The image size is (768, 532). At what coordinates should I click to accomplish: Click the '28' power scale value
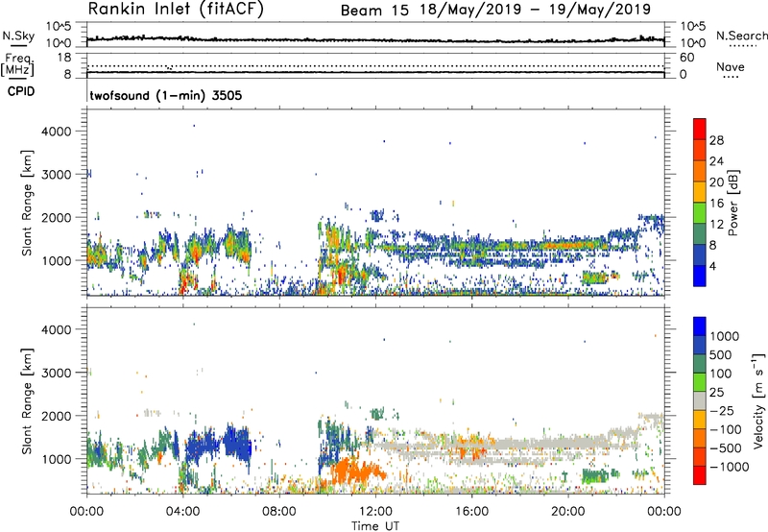click(x=716, y=140)
